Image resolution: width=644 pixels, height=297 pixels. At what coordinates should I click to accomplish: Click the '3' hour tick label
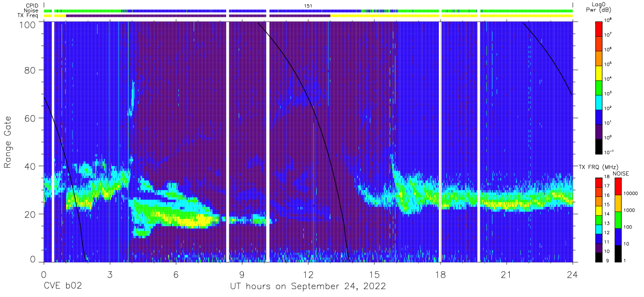[110, 274]
